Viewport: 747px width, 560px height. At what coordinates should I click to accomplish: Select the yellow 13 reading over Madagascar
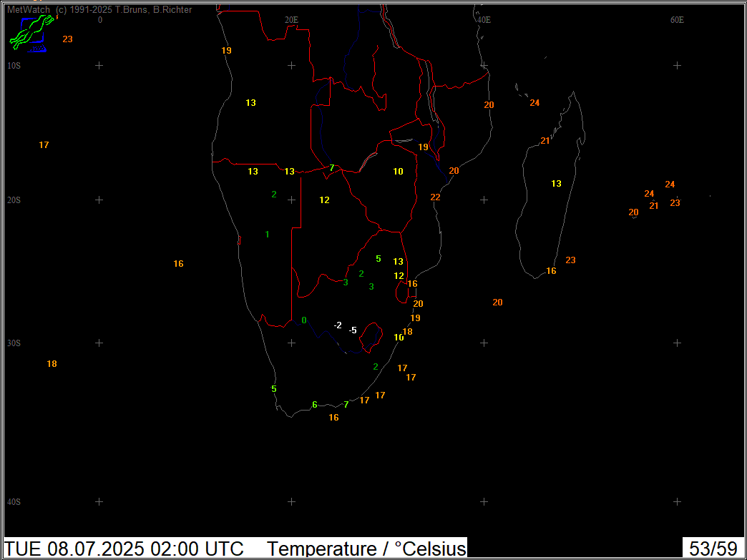(x=557, y=183)
